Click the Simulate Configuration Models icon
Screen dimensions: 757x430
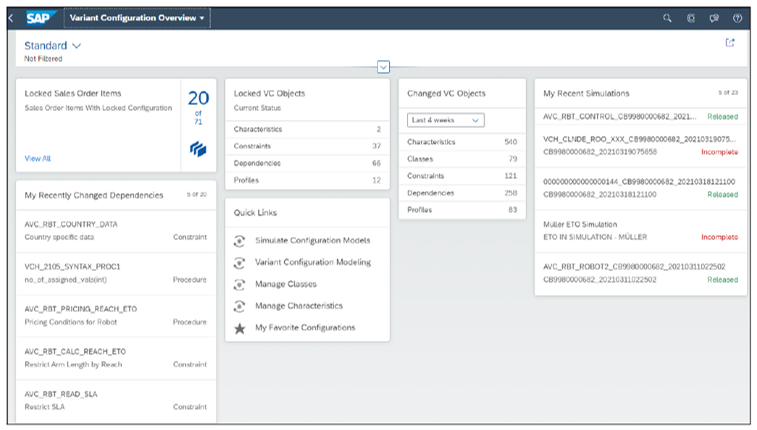[x=239, y=241]
